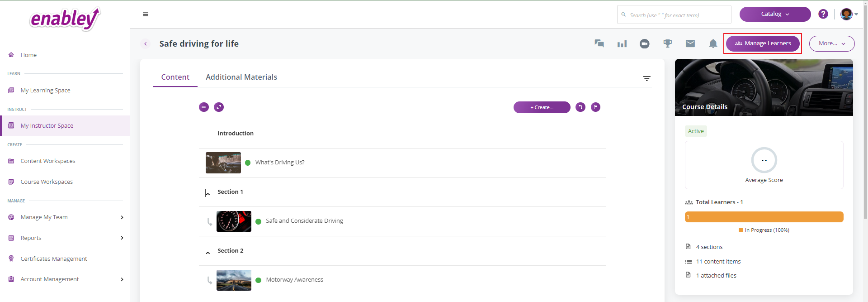This screenshot has height=302, width=868.
Task: Click Total Learners - 1 label
Action: pyautogui.click(x=719, y=202)
